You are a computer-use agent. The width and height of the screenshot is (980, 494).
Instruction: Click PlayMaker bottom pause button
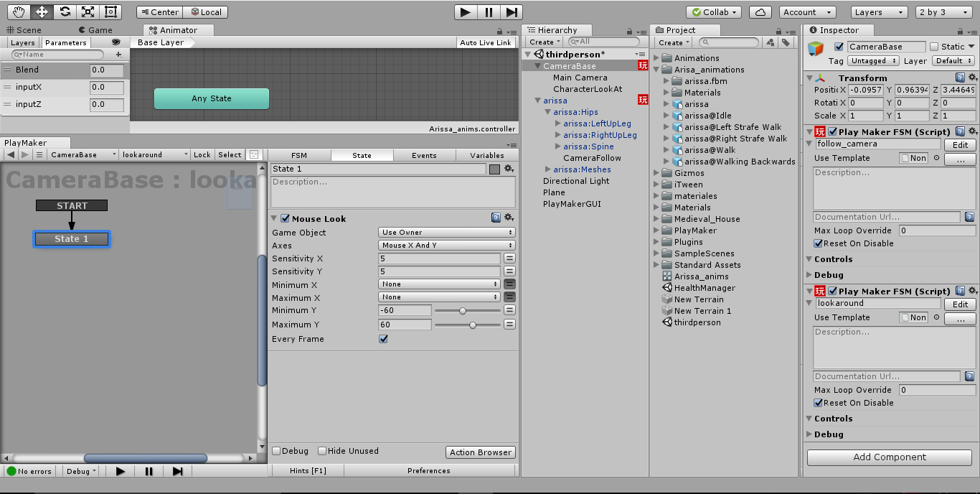pos(149,471)
